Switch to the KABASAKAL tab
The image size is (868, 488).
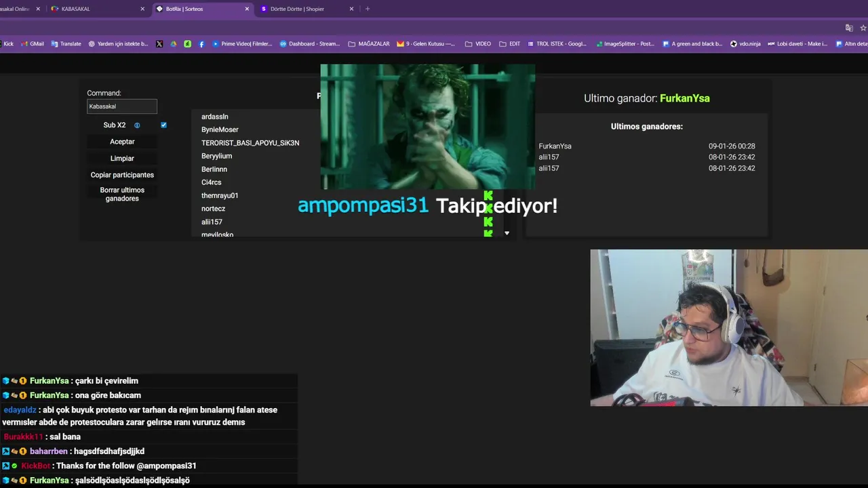[98, 9]
